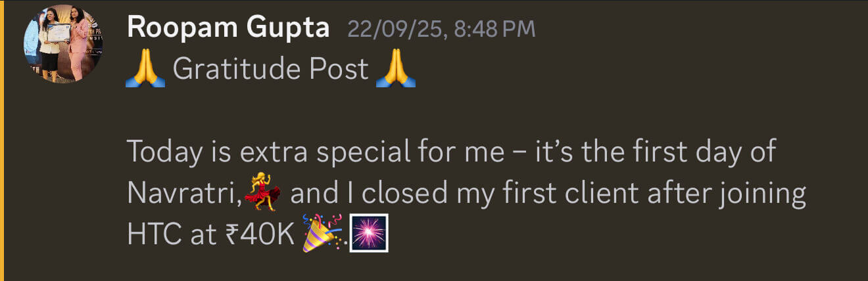The width and height of the screenshot is (868, 281).
Task: Click the folded hands emoji after Post
Action: [397, 69]
